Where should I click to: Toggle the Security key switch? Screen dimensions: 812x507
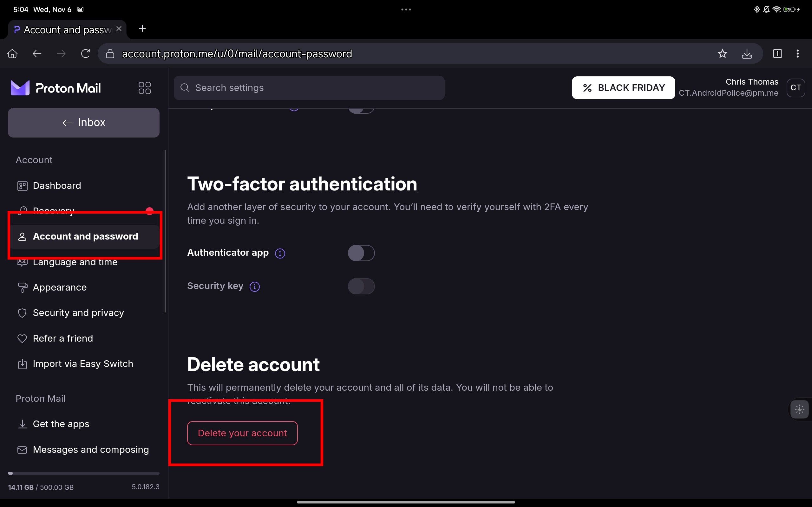[361, 286]
